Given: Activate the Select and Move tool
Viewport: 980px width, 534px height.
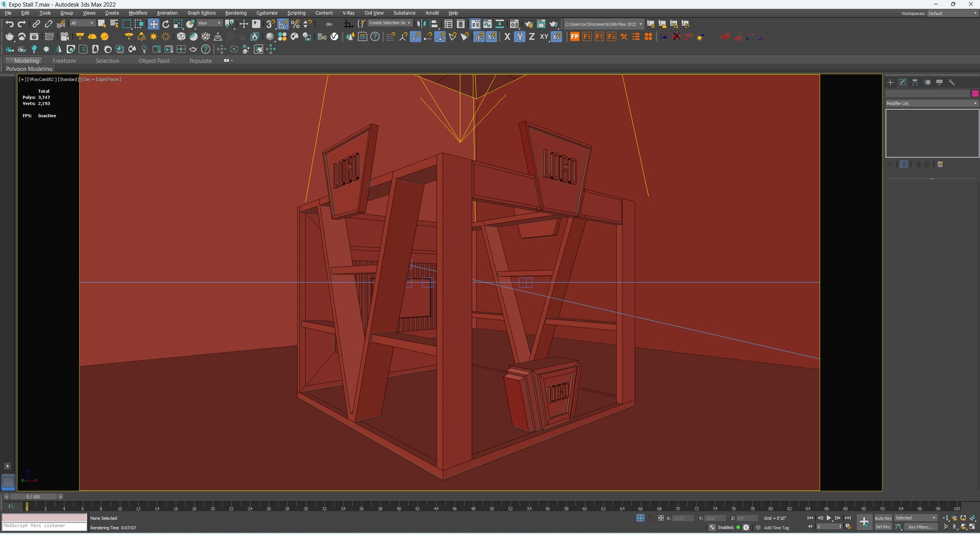Looking at the screenshot, I should tap(153, 24).
